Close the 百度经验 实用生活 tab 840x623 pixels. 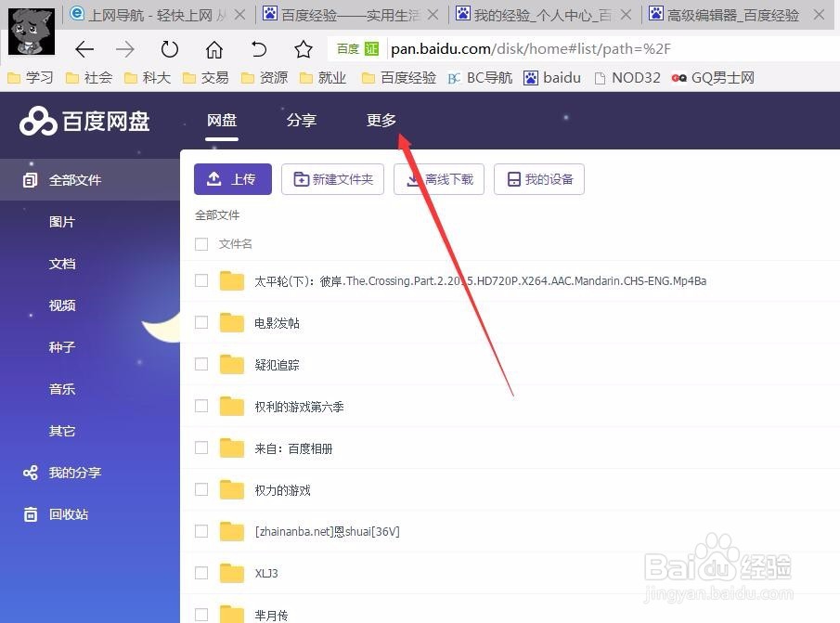click(433, 15)
